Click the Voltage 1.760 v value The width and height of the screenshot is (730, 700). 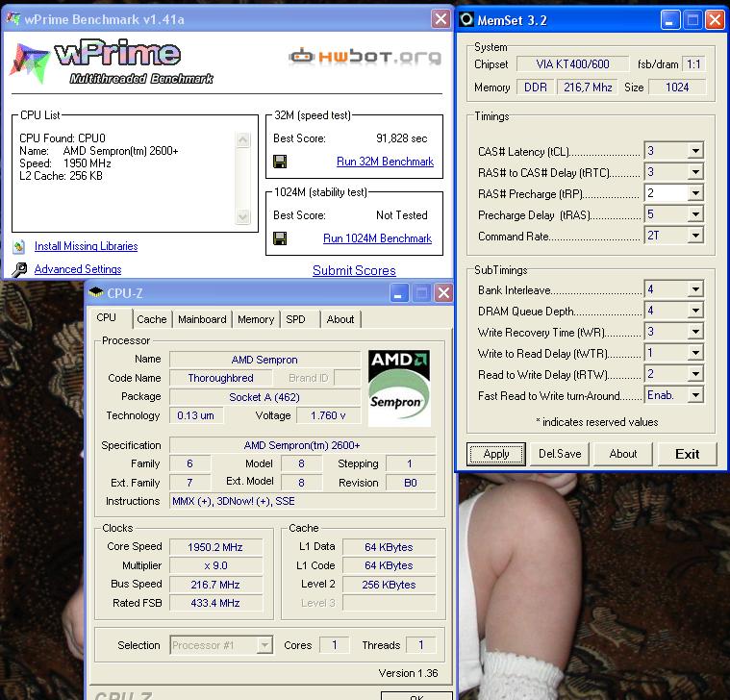(x=329, y=415)
